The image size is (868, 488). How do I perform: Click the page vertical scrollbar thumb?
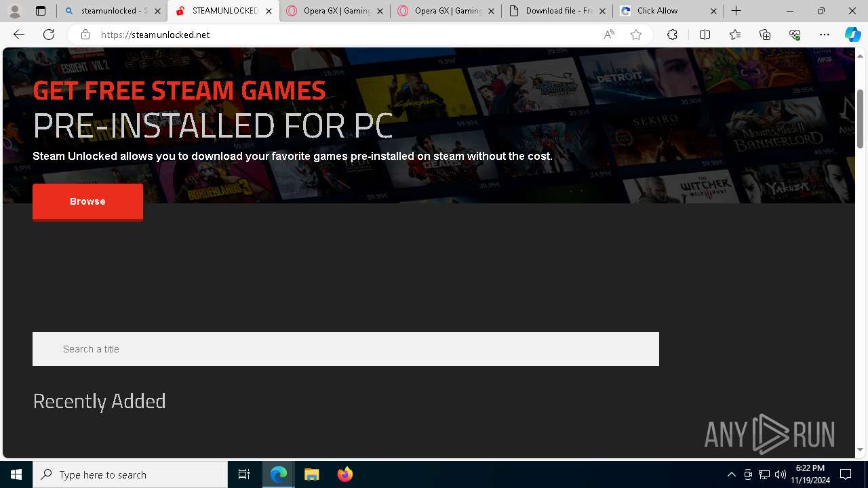(860, 118)
